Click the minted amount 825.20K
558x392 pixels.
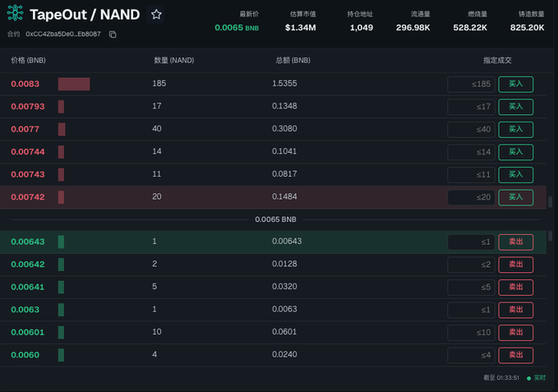527,28
